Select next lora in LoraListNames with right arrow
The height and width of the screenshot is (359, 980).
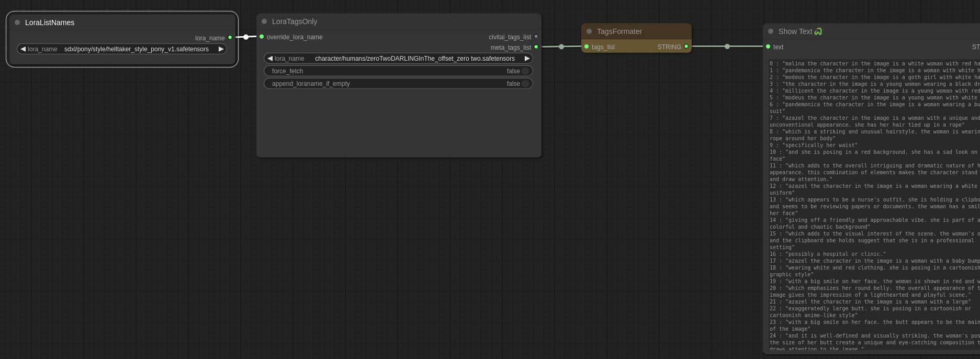click(x=221, y=49)
